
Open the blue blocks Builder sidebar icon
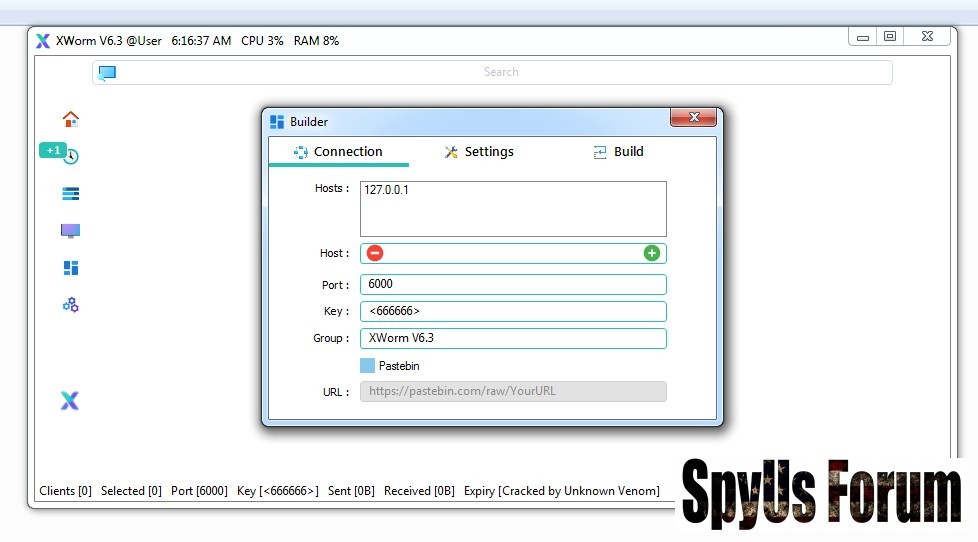tap(70, 268)
